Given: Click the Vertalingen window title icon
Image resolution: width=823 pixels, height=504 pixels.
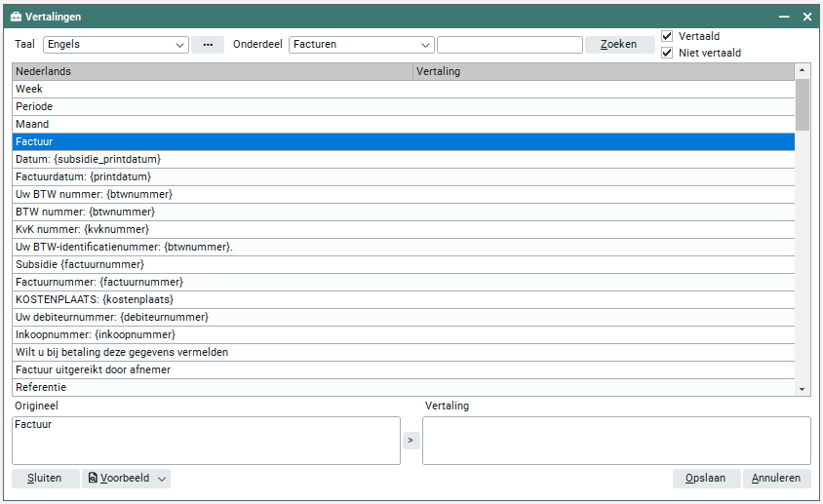Looking at the screenshot, I should [x=17, y=17].
